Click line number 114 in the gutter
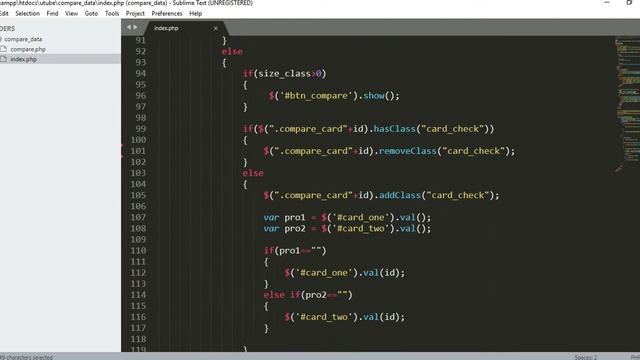Viewport: 640px width, 360px height. (x=138, y=295)
